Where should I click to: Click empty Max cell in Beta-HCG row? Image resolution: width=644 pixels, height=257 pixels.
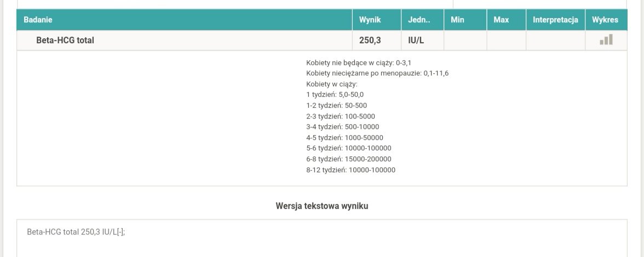506,40
